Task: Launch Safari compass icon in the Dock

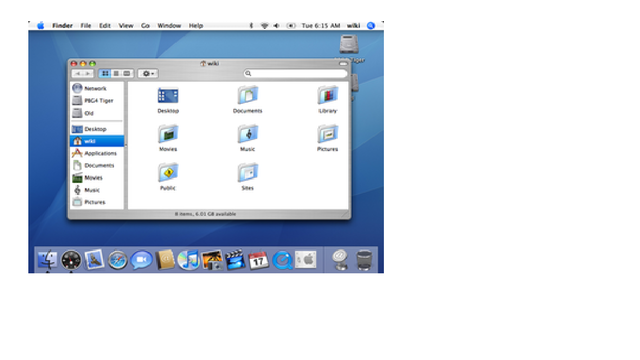Action: pos(118,260)
